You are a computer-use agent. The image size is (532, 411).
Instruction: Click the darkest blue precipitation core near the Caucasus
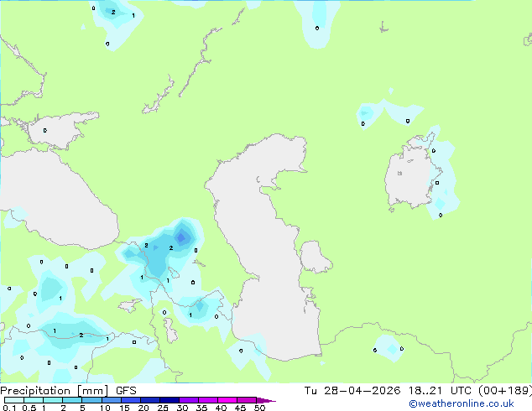tap(181, 237)
